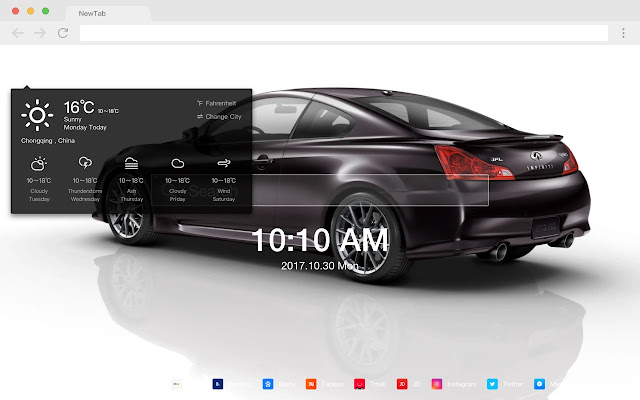The width and height of the screenshot is (640, 400).
Task: Close the browser window with red button
Action: click(x=16, y=11)
